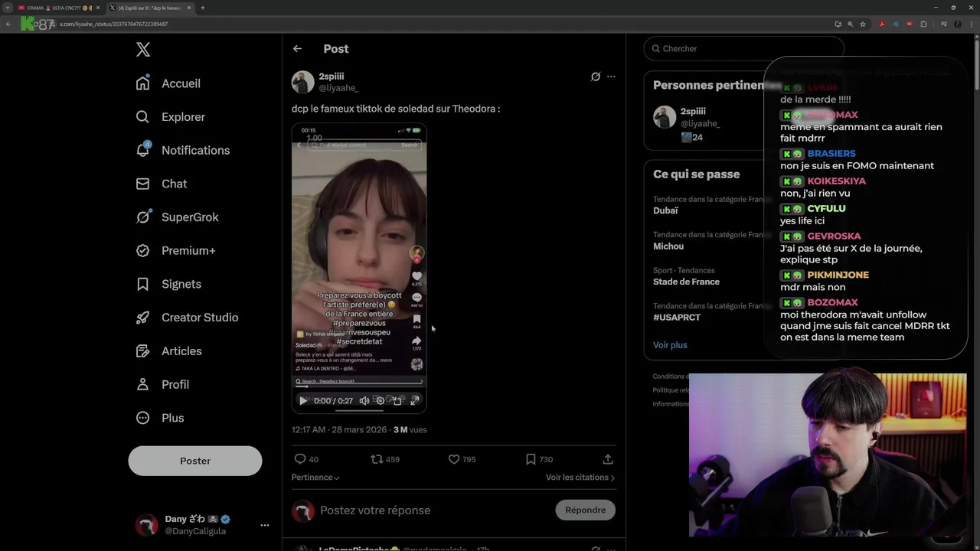Click the Répondre button
The image size is (980, 551).
(585, 510)
